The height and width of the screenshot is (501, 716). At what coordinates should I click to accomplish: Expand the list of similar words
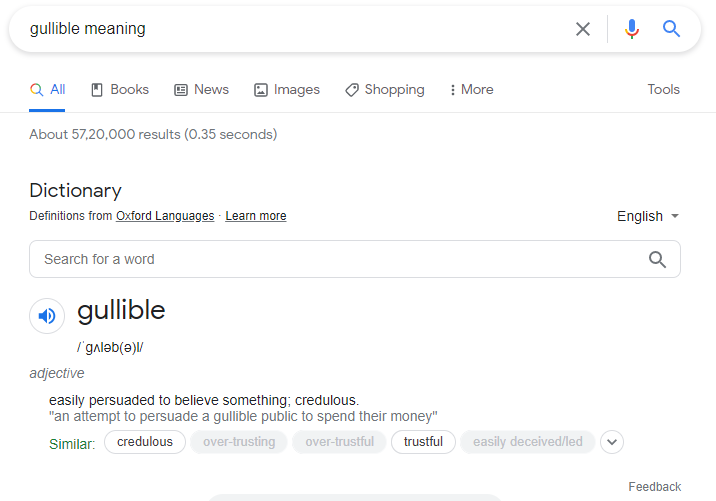pos(612,442)
